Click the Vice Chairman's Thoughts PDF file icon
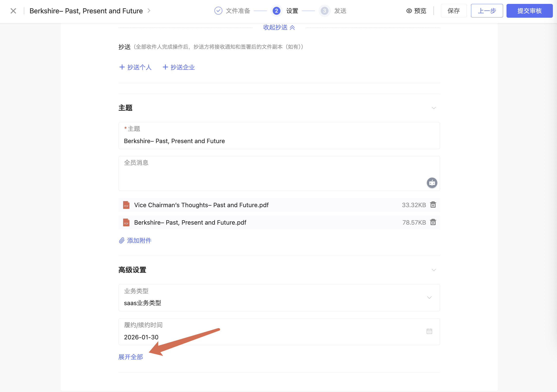 (x=126, y=205)
